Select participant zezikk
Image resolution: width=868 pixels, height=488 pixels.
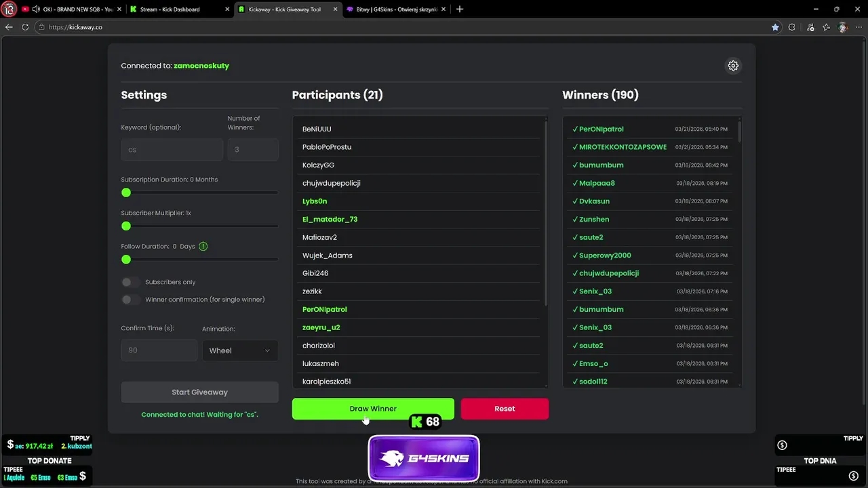[312, 291]
